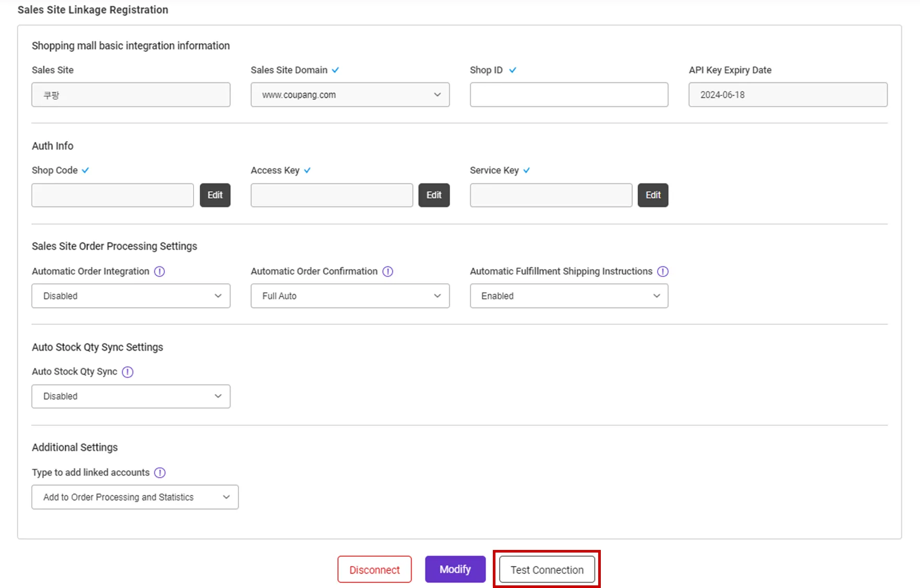Run Test Connection
Viewport: 920px width, 588px height.
[x=547, y=570]
